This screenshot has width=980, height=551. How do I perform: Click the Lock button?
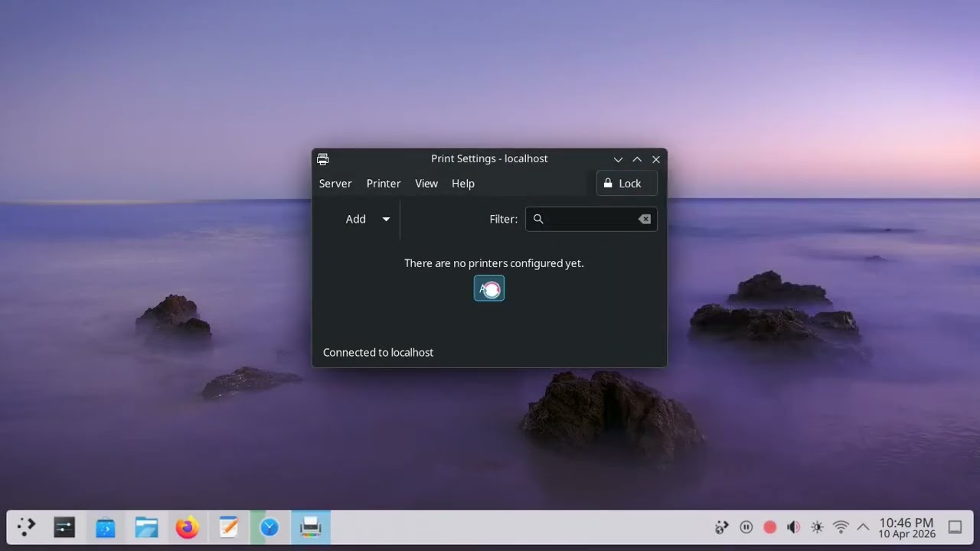point(627,184)
